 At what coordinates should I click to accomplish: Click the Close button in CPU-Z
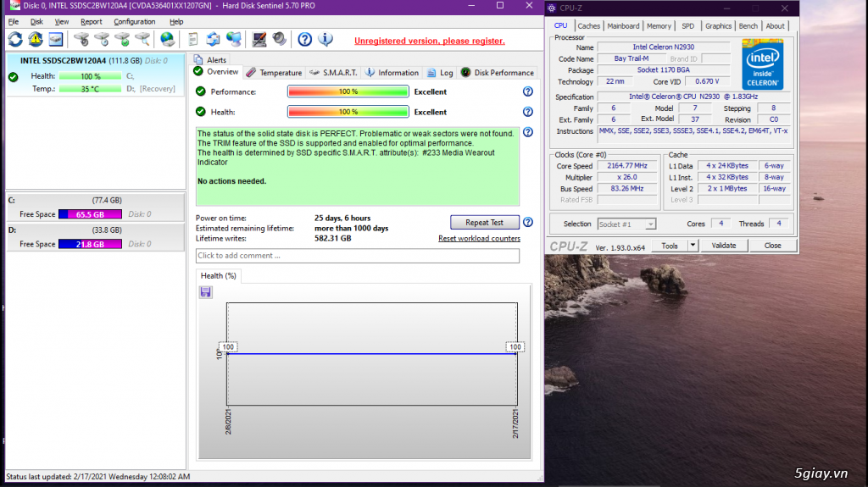773,245
